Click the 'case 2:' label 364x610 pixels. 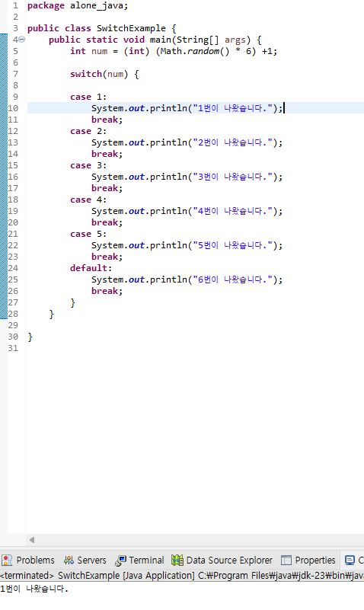click(88, 131)
